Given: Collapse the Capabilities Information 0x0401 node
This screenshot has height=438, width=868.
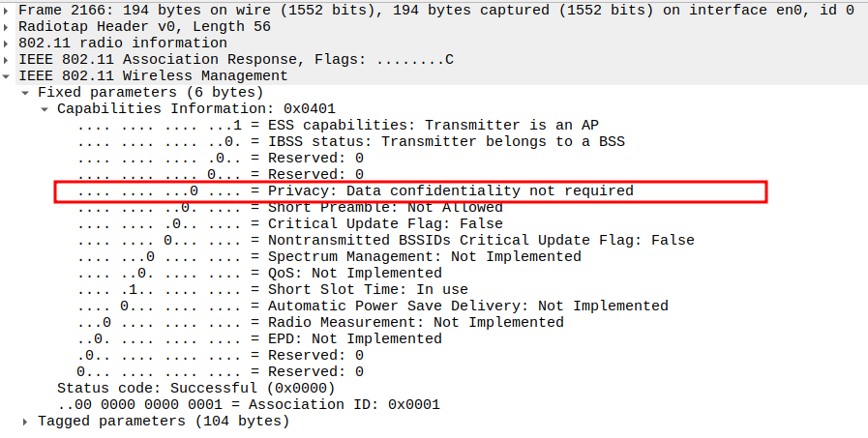Looking at the screenshot, I should pos(45,109).
